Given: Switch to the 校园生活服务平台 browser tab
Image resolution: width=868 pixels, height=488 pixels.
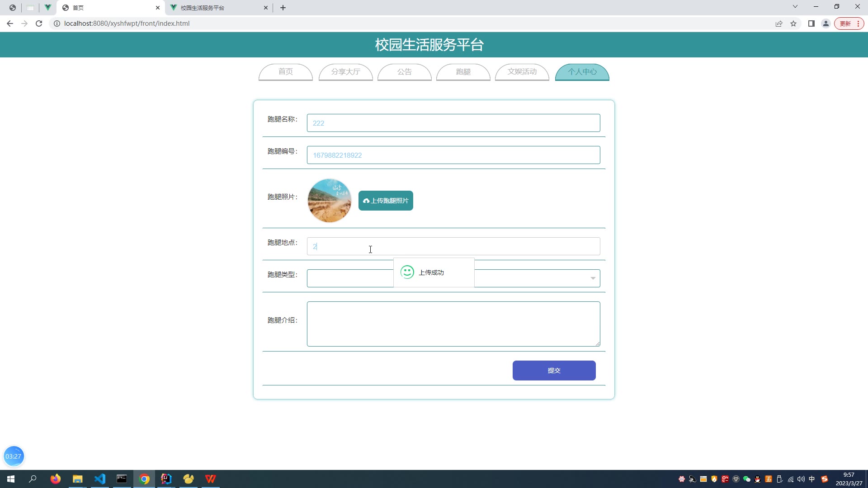Looking at the screenshot, I should [x=217, y=8].
